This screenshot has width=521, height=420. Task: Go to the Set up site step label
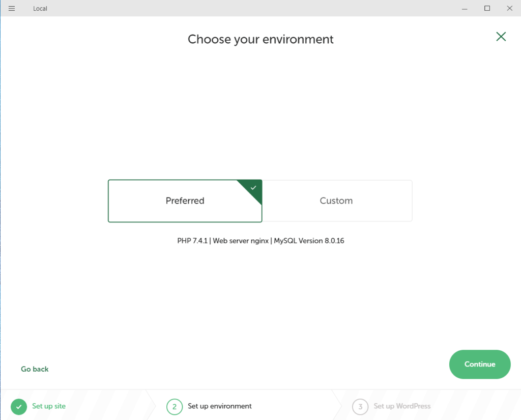(x=49, y=406)
